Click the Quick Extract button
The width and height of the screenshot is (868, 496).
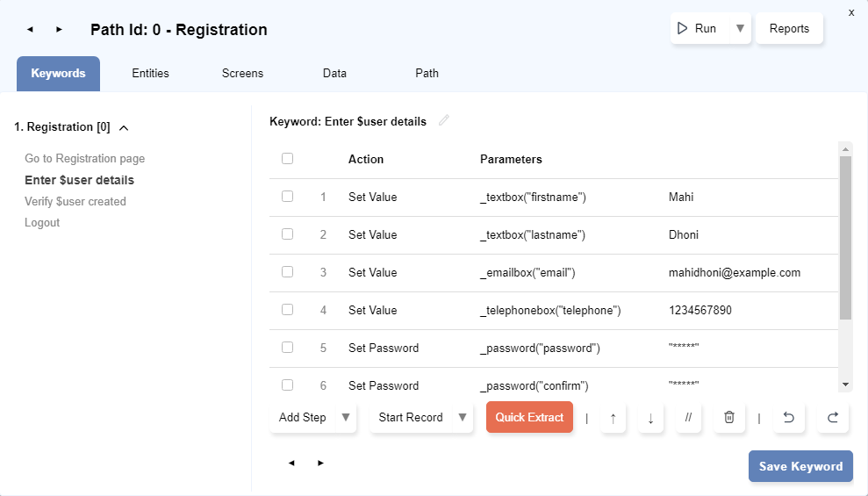tap(529, 418)
